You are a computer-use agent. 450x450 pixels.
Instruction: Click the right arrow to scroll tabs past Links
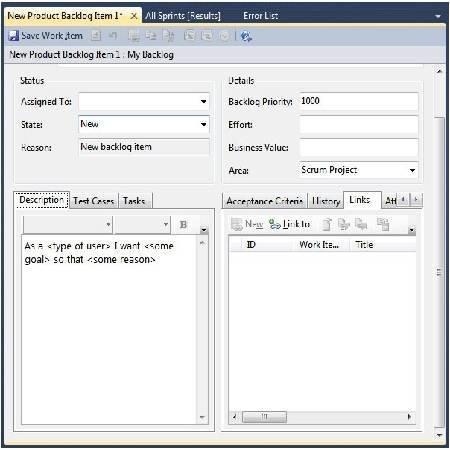click(416, 200)
